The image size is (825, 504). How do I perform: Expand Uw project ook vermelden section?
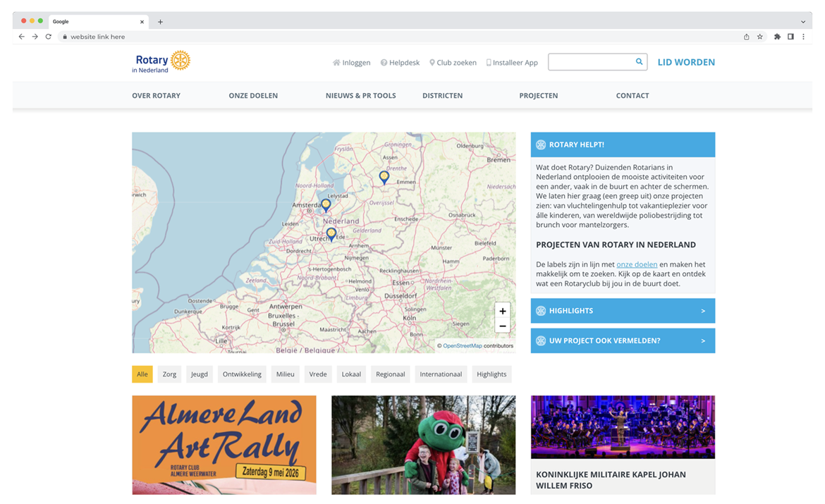622,340
